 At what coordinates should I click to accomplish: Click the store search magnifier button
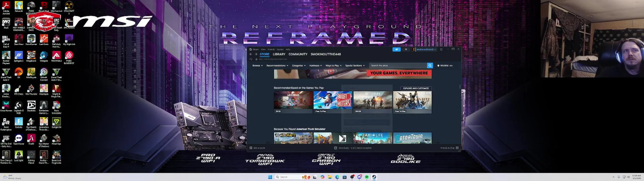(430, 66)
